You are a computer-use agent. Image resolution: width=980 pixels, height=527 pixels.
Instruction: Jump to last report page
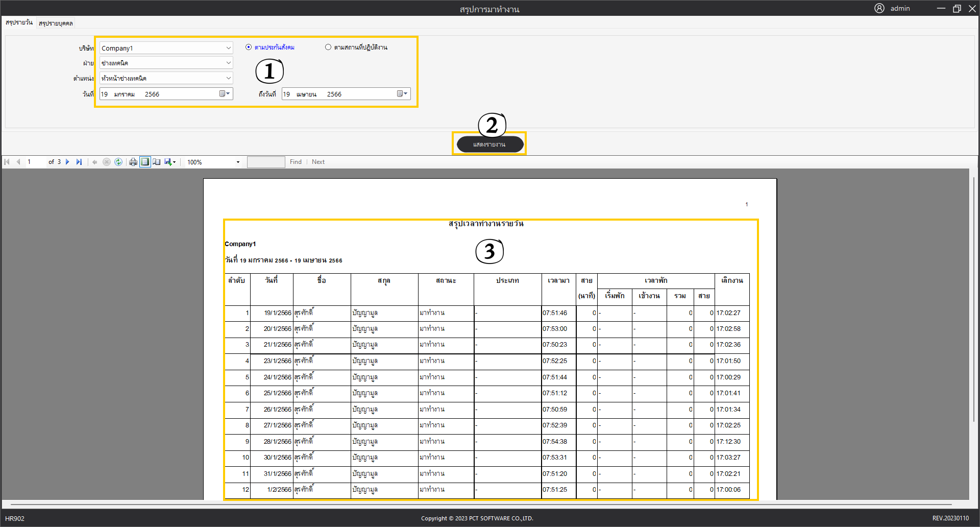(79, 162)
